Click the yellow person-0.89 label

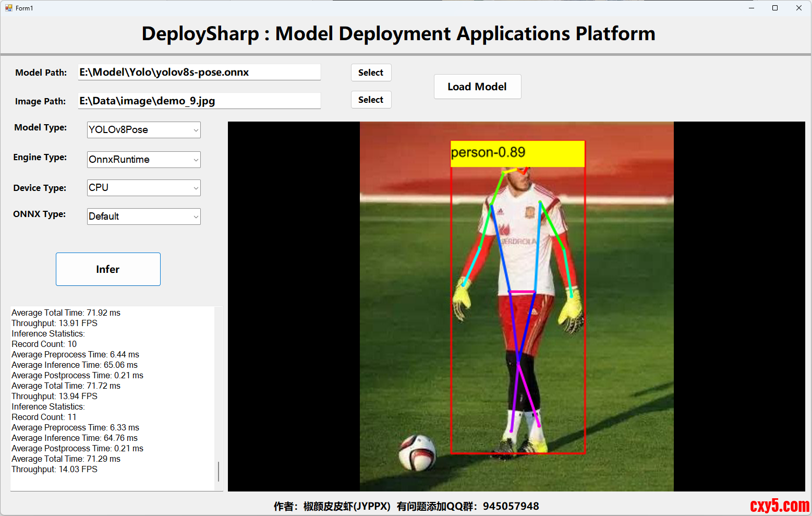click(517, 153)
